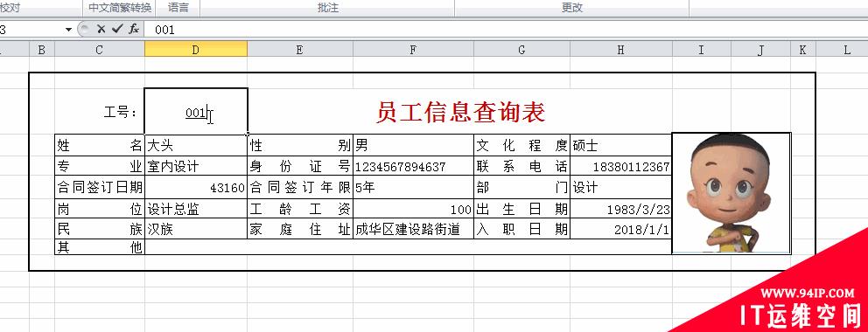Select the cell showing 设计总监

point(196,209)
